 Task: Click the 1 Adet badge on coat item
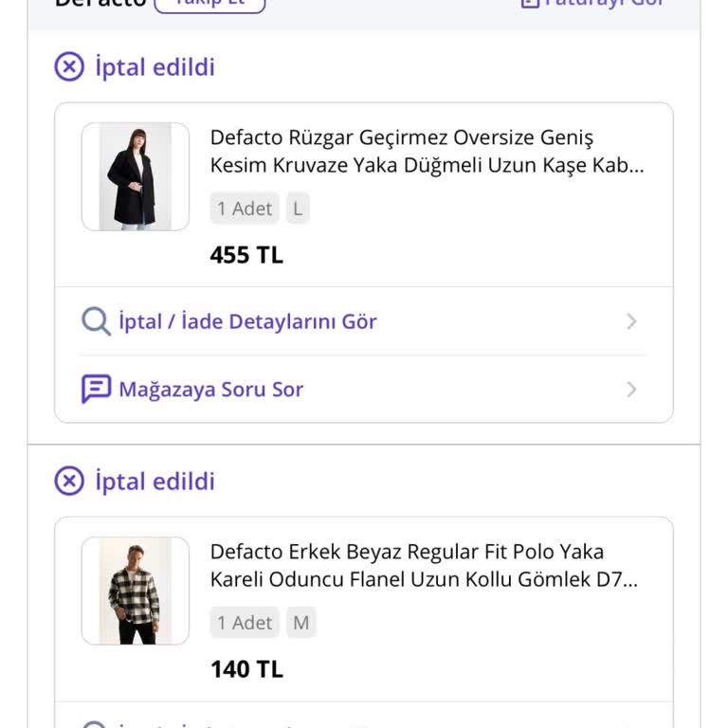point(245,208)
